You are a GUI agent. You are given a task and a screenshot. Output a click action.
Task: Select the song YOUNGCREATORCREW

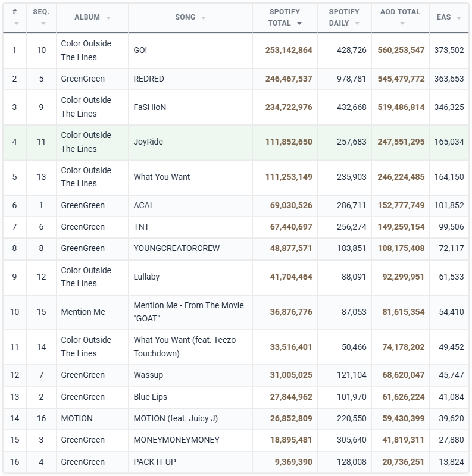click(x=176, y=248)
